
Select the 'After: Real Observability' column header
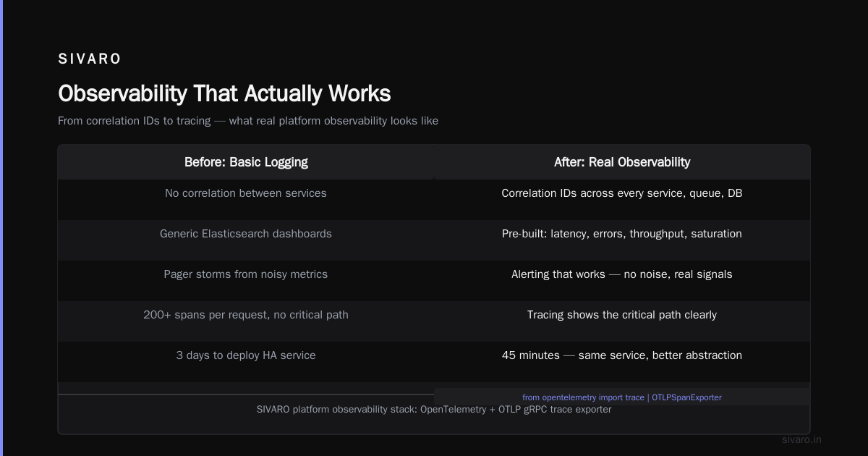(x=622, y=162)
